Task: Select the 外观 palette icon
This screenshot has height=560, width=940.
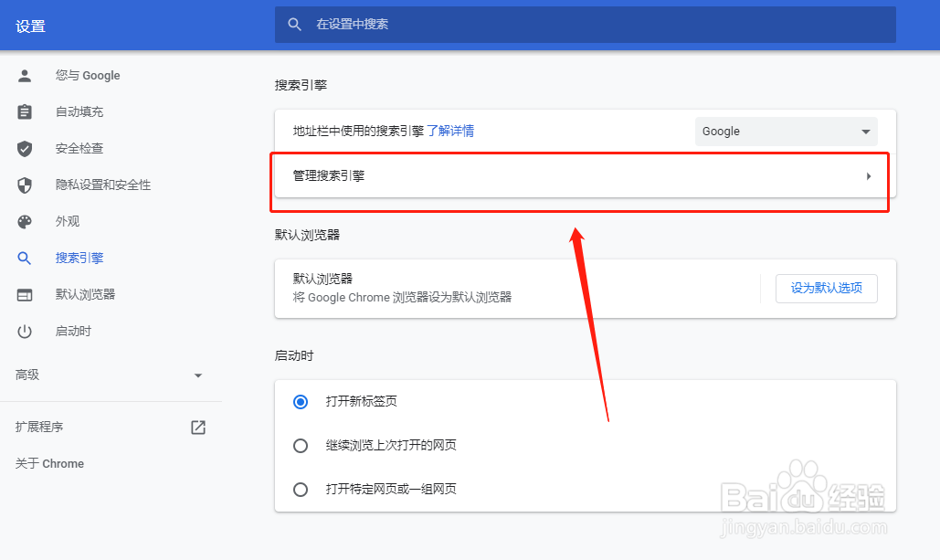Action: pos(24,221)
